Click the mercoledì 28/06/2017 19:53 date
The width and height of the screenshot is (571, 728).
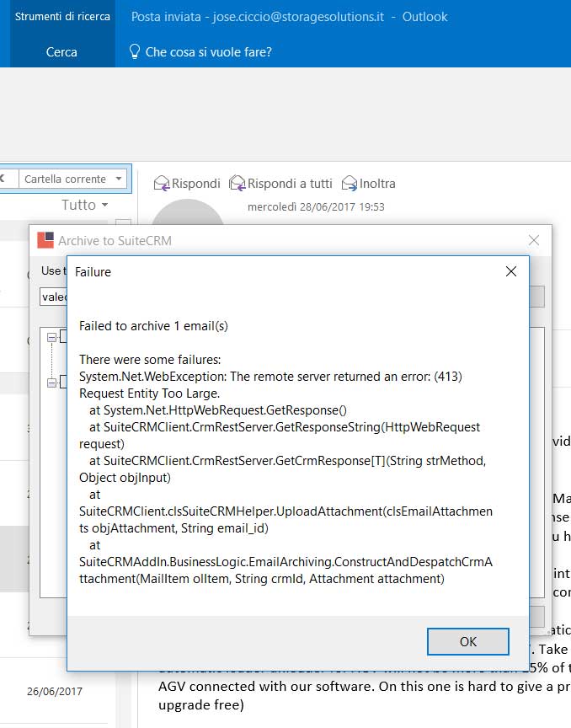tap(316, 207)
